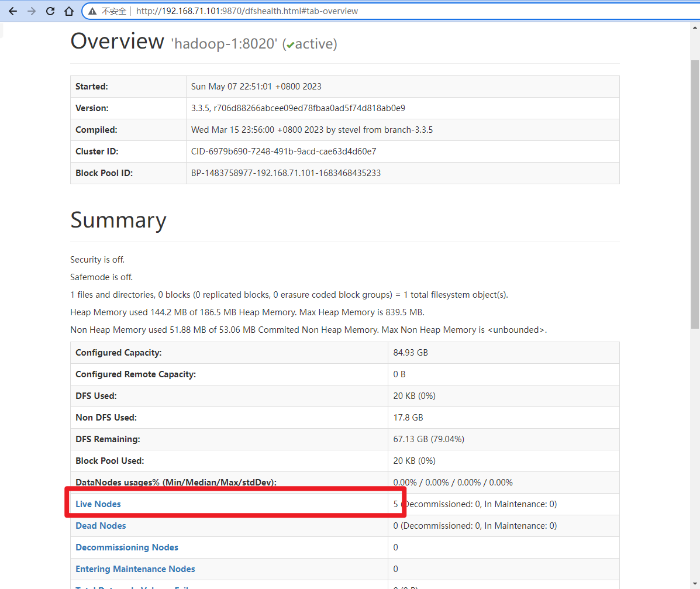The image size is (700, 589).
Task: Click the vertical page scrollbar
Action: pos(695,193)
